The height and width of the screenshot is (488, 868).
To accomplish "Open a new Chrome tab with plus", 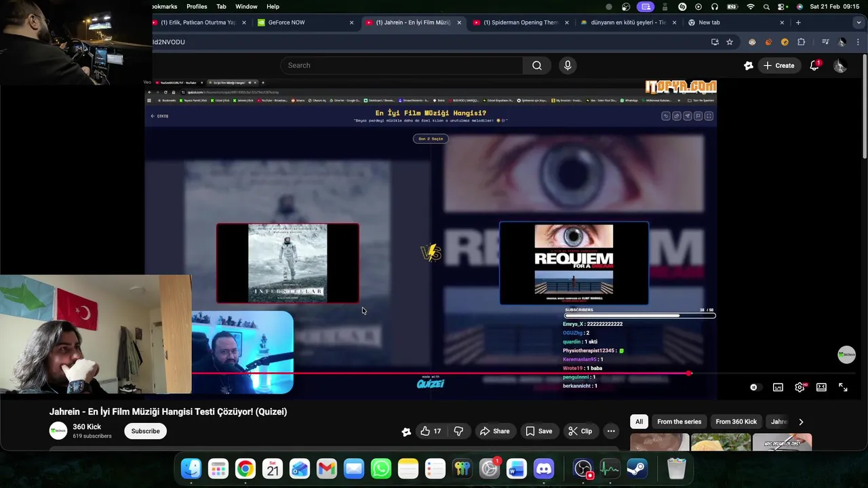I will 798,22.
